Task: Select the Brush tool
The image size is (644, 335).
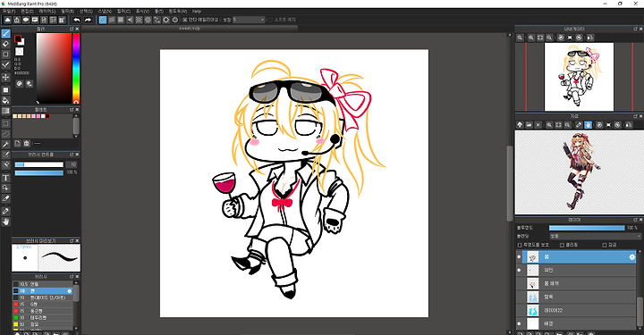Action: pyautogui.click(x=5, y=34)
